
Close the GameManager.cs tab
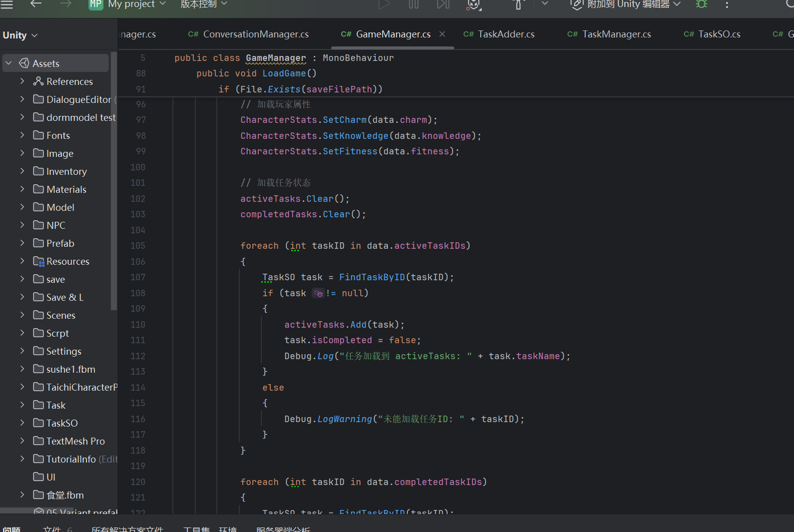(x=442, y=34)
